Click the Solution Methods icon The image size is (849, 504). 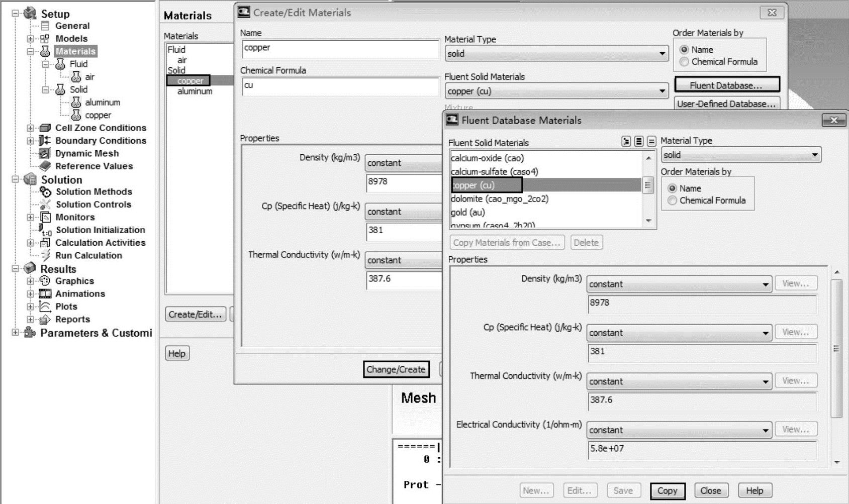click(45, 191)
